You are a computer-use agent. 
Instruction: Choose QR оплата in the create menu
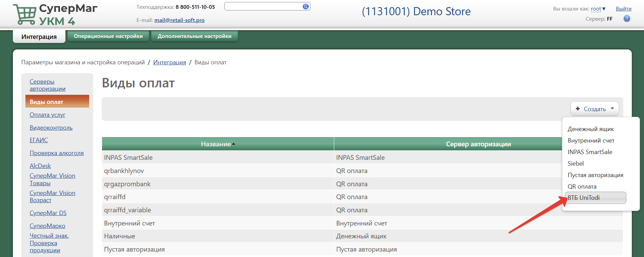582,187
